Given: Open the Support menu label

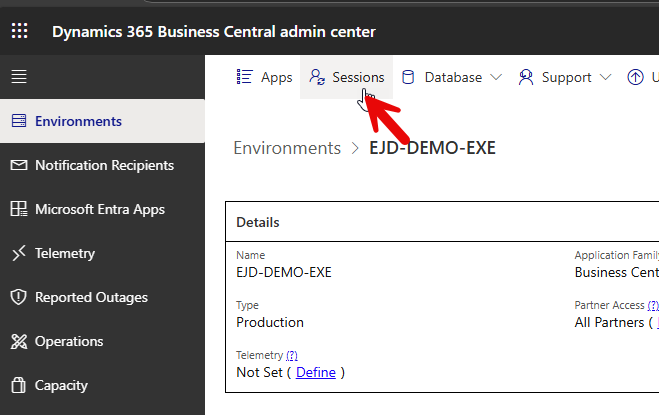Looking at the screenshot, I should click(x=566, y=77).
